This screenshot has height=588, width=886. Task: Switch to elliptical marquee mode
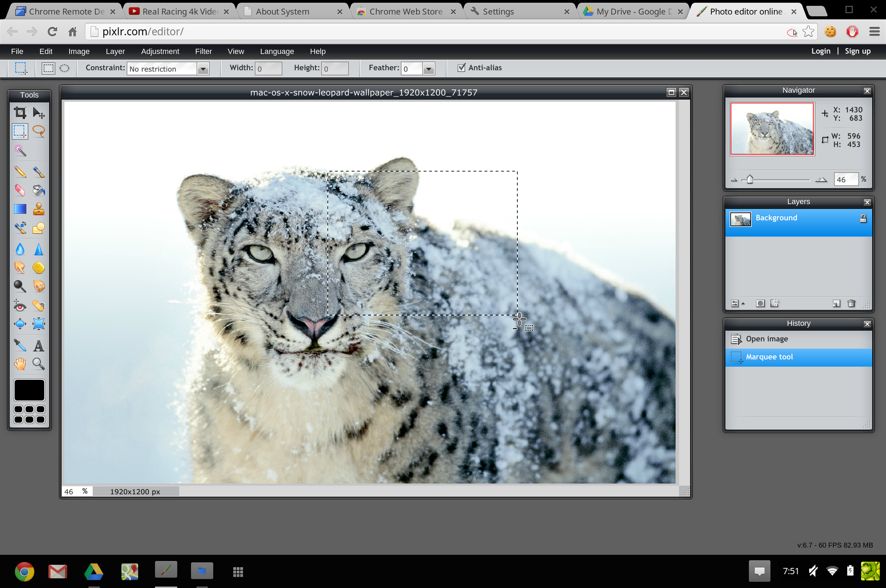pos(65,68)
